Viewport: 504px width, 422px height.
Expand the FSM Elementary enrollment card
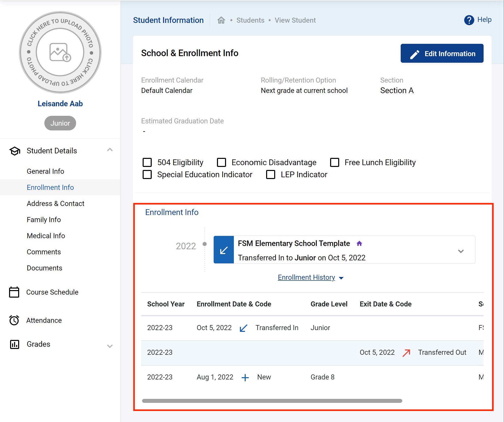tap(461, 251)
